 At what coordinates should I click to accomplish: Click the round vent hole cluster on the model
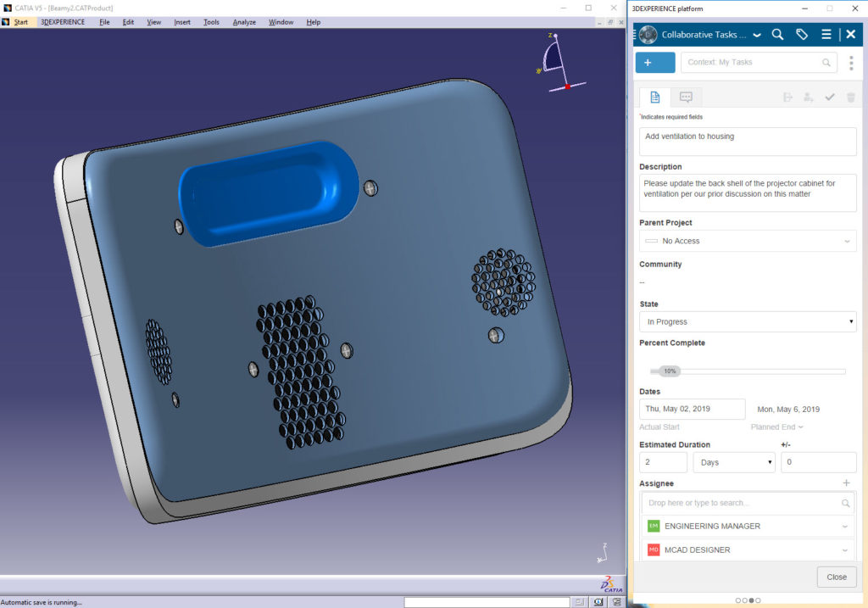click(x=504, y=282)
